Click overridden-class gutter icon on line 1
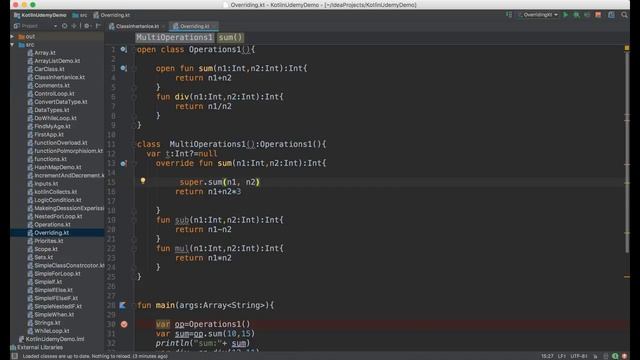Screen dimensions: 640x360 click(x=123, y=49)
